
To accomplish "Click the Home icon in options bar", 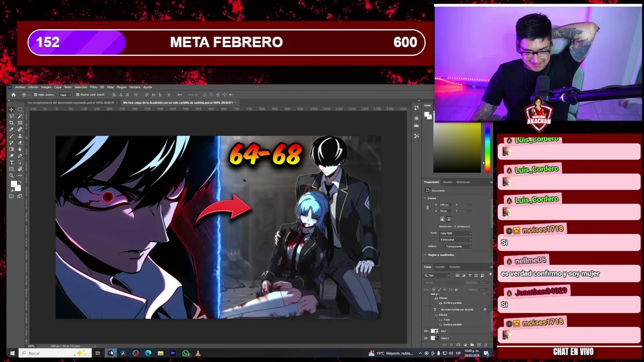I will (13, 95).
